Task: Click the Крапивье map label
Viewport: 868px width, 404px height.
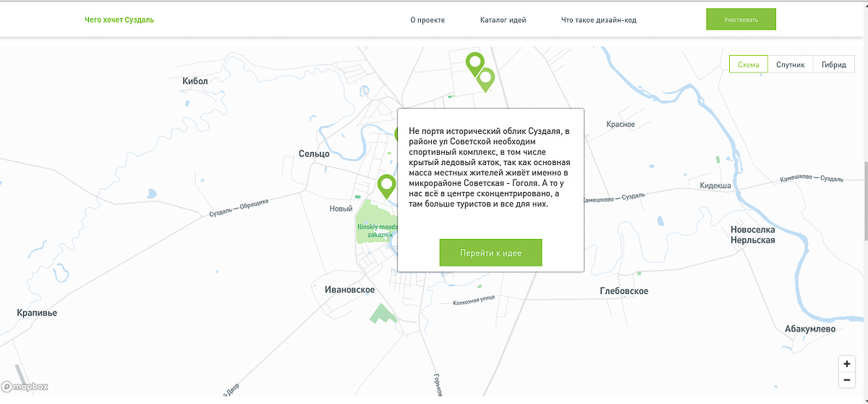Action: click(x=37, y=313)
